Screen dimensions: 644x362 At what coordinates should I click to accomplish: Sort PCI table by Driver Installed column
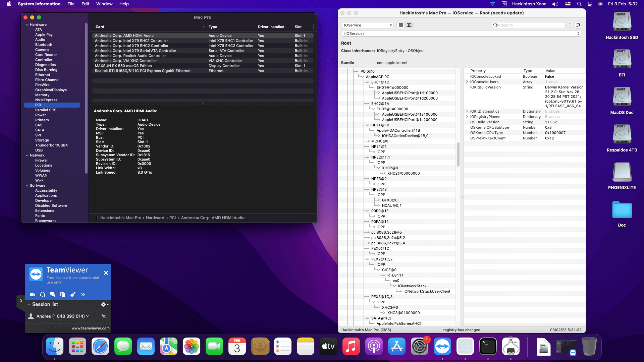(275, 27)
